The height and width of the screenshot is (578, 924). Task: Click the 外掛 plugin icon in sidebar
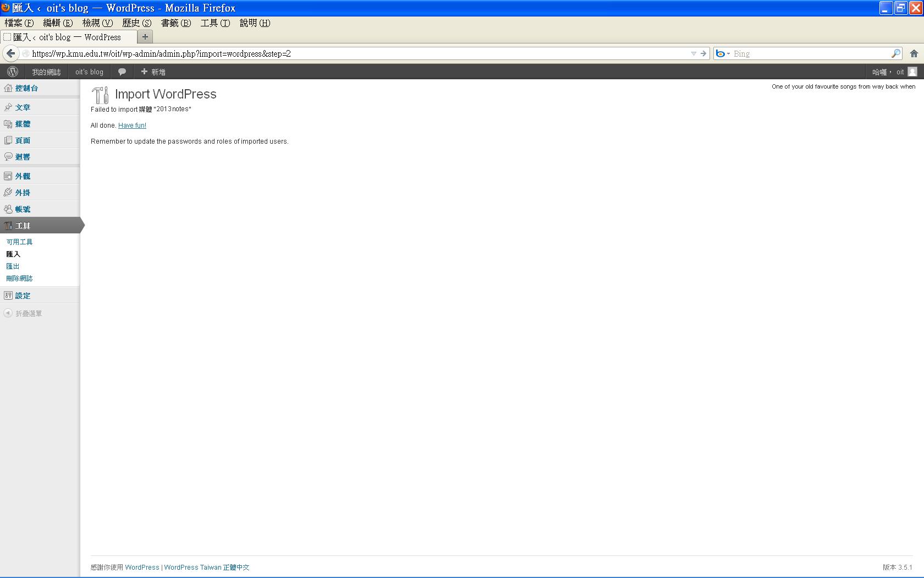(8, 193)
